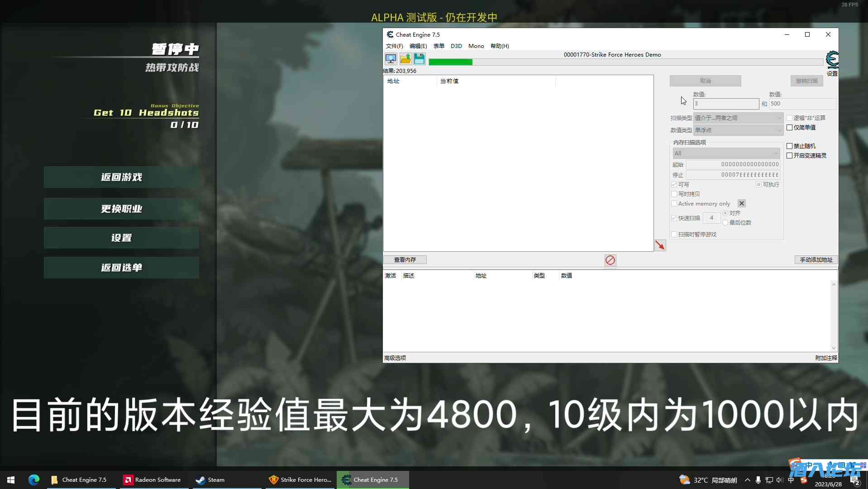This screenshot has height=489, width=868.
Task: Open the 文件(F) menu
Action: click(394, 46)
